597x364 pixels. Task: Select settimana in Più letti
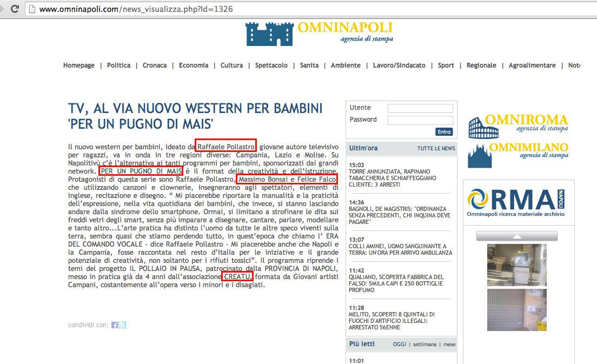[x=424, y=344]
